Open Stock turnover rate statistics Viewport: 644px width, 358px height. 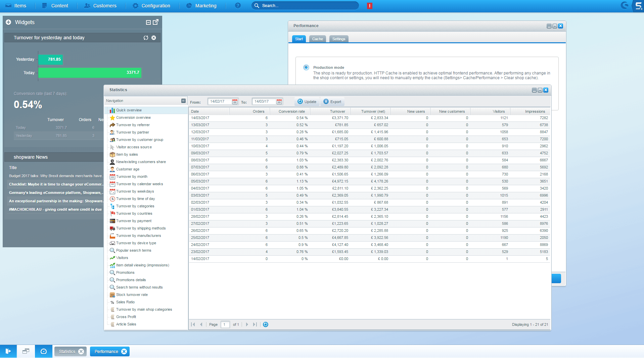point(132,295)
